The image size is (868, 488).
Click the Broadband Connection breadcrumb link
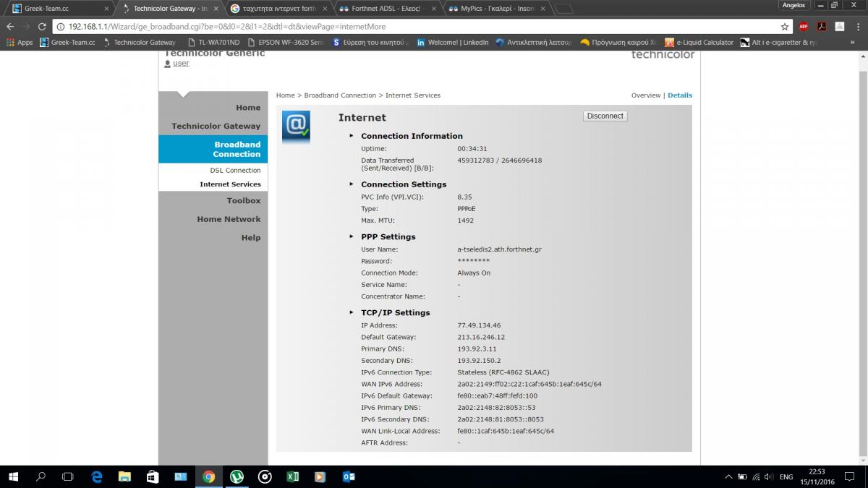pyautogui.click(x=340, y=95)
